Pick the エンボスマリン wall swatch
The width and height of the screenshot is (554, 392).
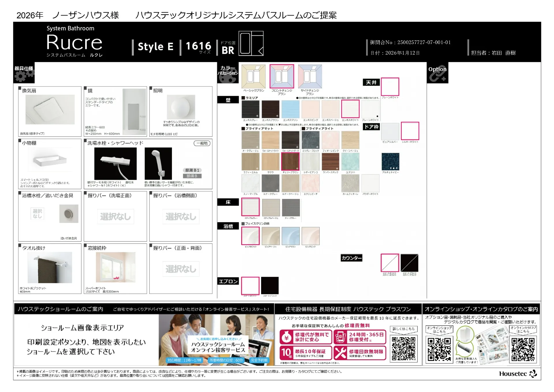click(x=290, y=109)
